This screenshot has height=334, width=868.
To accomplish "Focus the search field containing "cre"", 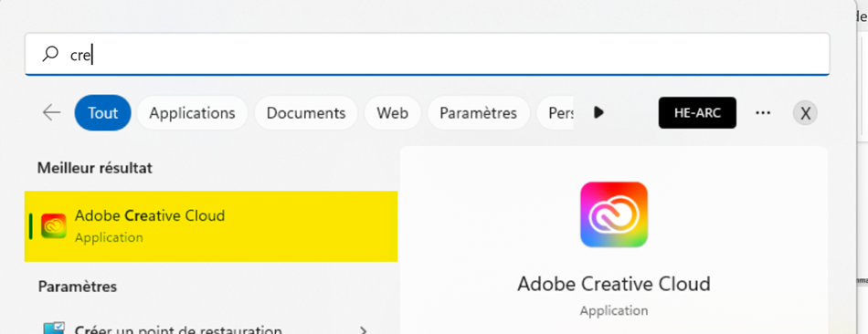I will pos(427,54).
